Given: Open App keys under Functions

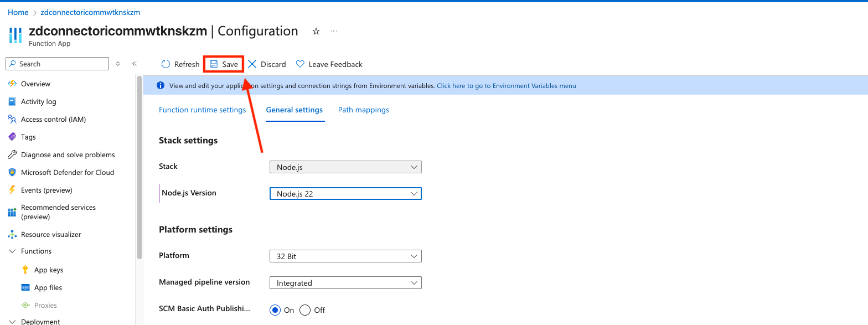Looking at the screenshot, I should pyautogui.click(x=49, y=270).
